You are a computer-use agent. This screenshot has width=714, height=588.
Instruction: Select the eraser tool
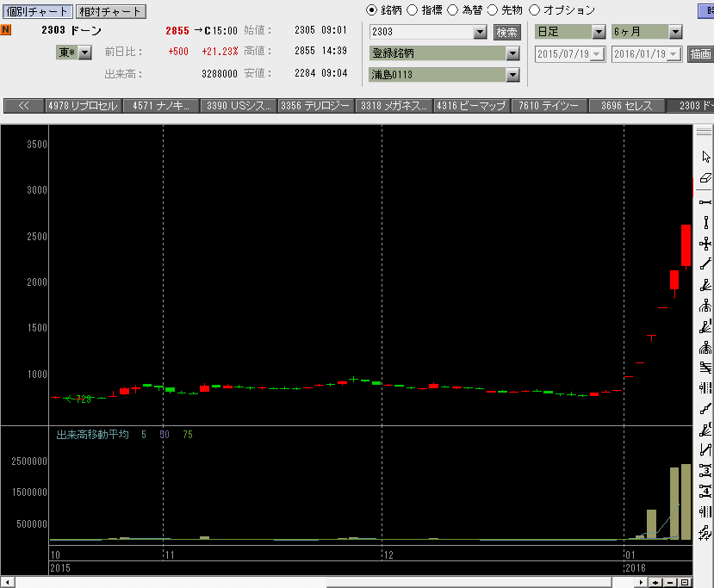coord(705,178)
